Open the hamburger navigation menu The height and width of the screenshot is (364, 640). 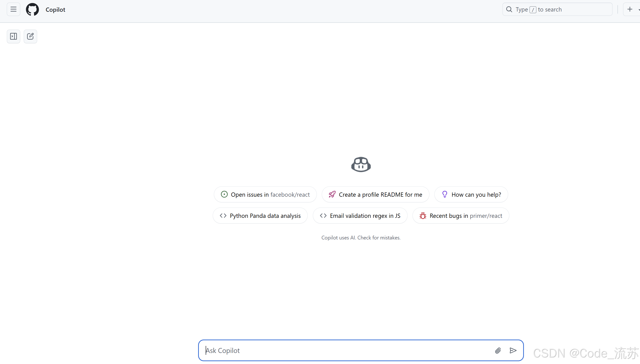(x=13, y=9)
